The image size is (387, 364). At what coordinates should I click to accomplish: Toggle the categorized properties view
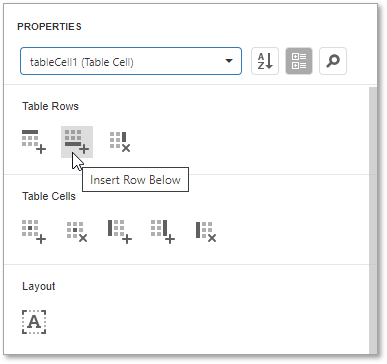click(x=299, y=61)
